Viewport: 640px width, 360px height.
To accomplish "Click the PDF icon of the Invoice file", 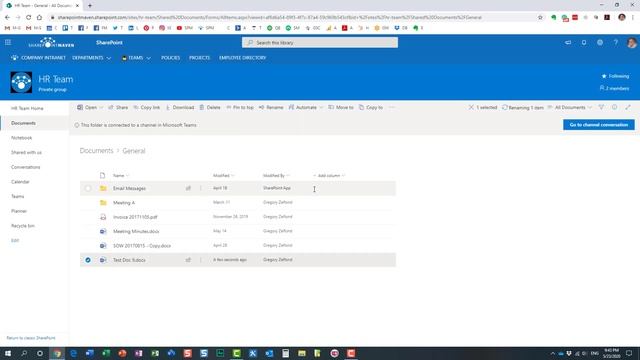I will coord(103,217).
